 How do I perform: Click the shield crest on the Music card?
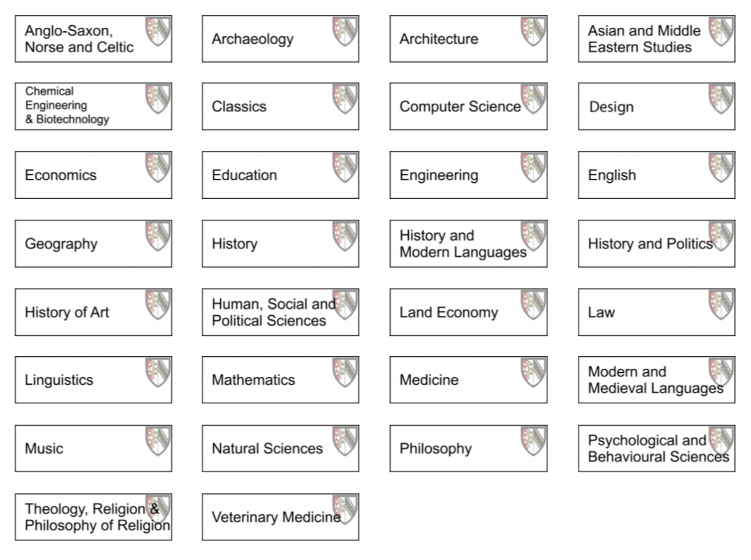pos(158,441)
